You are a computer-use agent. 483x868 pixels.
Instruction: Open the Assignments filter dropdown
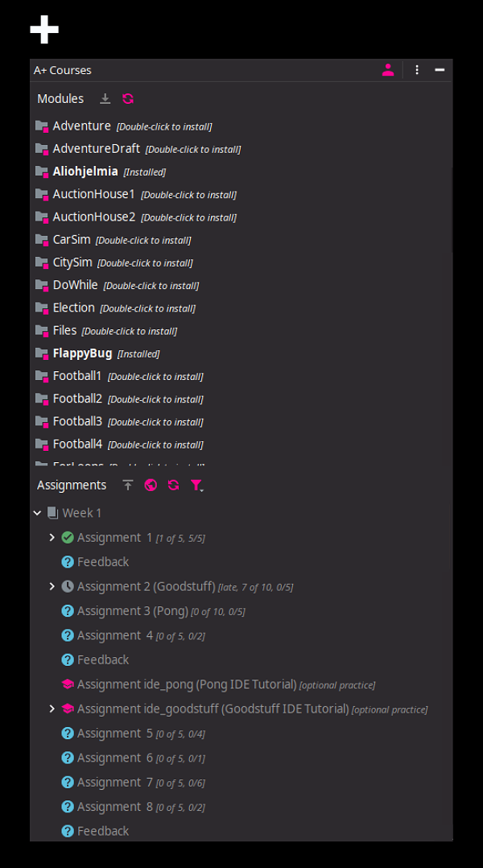click(x=197, y=486)
